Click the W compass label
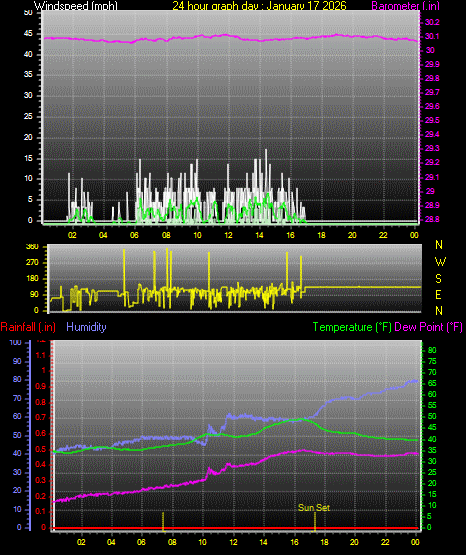Viewport: 466px width, 555px height. click(440, 262)
